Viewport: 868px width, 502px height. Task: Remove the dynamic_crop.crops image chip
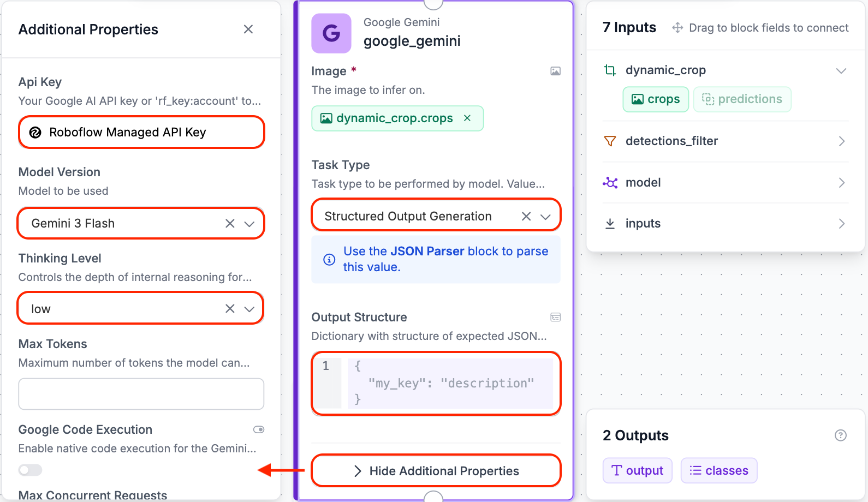pos(467,118)
